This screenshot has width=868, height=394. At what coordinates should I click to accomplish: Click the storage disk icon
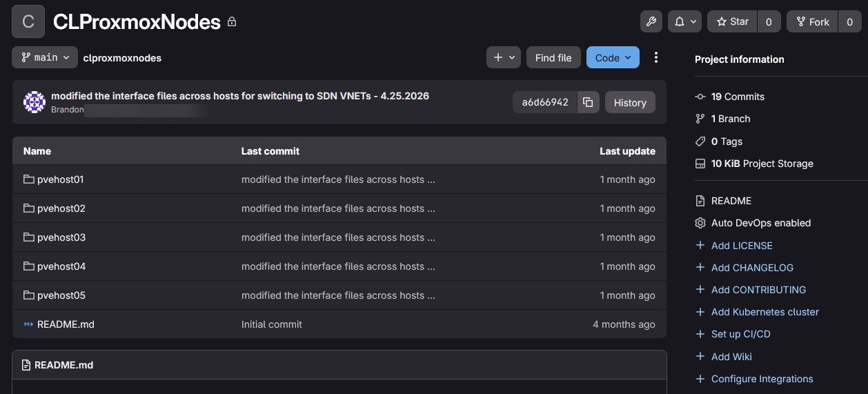click(700, 164)
